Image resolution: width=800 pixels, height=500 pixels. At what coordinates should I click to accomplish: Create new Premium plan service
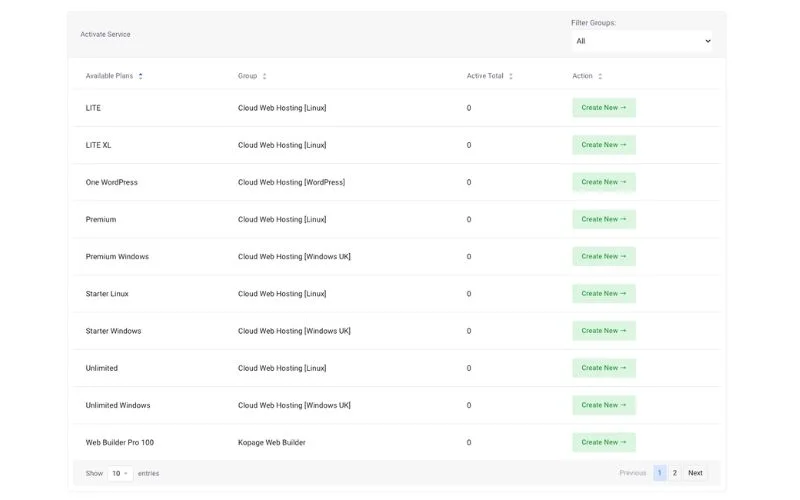pyautogui.click(x=604, y=219)
